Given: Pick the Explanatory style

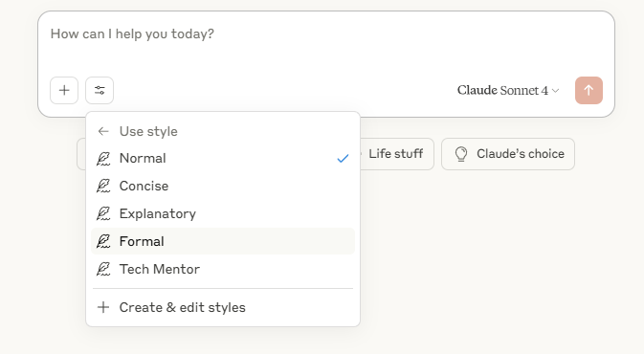Looking at the screenshot, I should pos(223,213).
